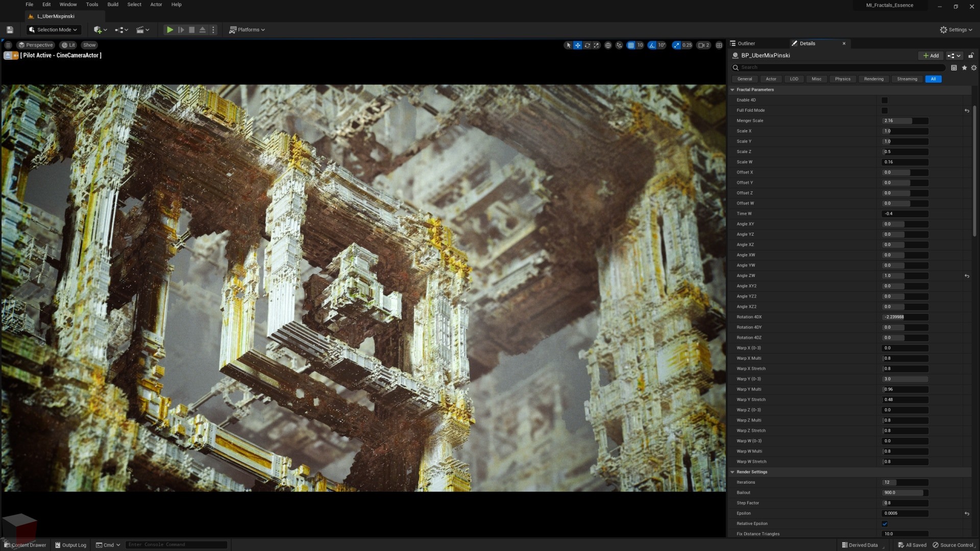Open the grid snap size value 10
This screenshot has width=980, height=551.
[x=640, y=45]
